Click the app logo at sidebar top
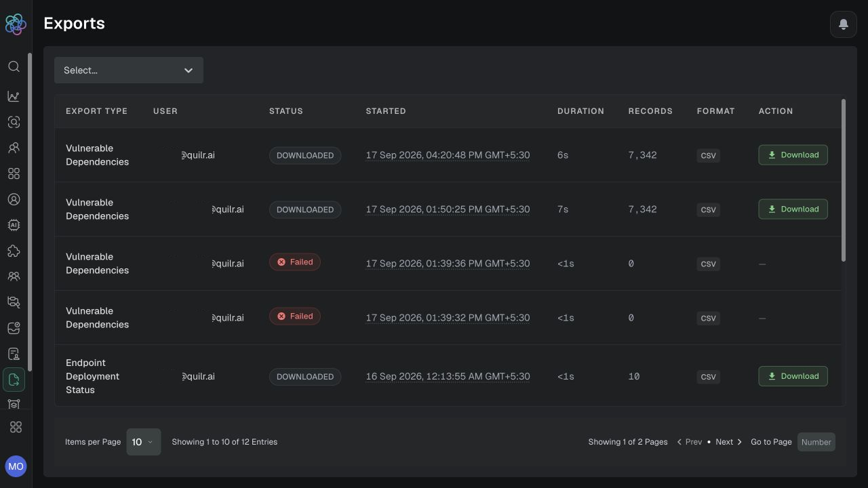The width and height of the screenshot is (868, 488). [x=15, y=24]
